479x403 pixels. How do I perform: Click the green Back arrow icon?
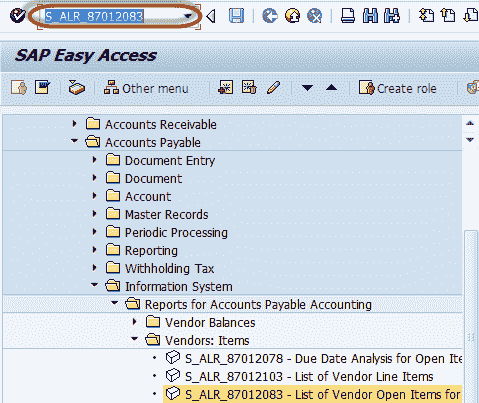click(x=270, y=16)
